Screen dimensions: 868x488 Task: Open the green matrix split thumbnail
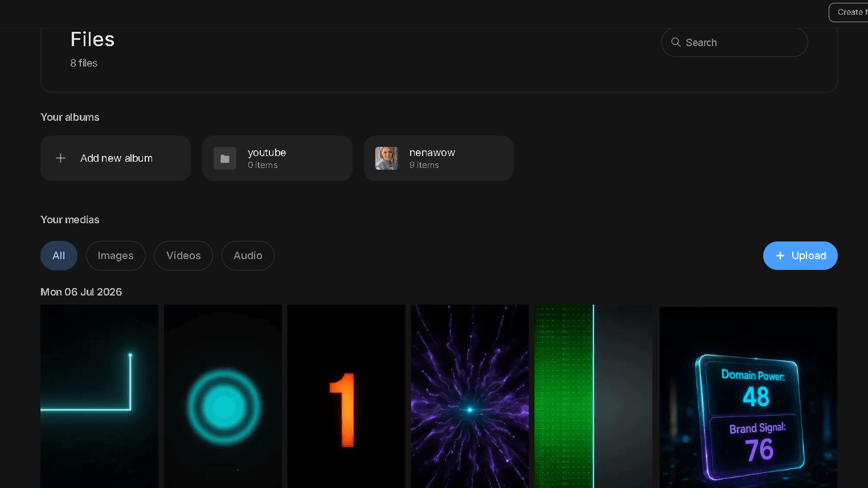(593, 396)
